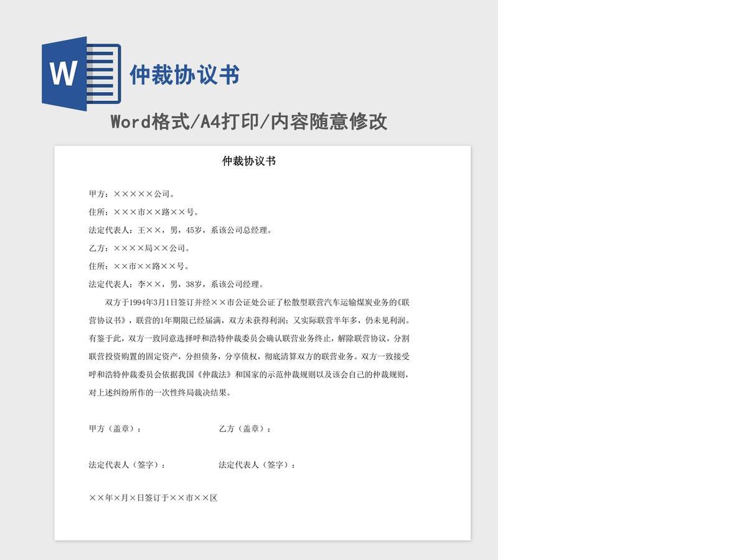Click the line 住所：××市××路××号。

pyautogui.click(x=140, y=266)
